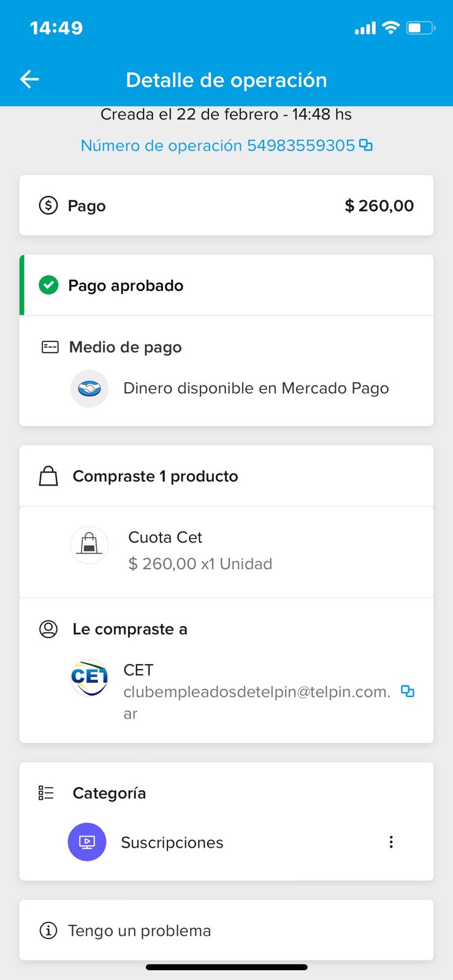Tap the CET seller logo
The image size is (453, 980).
tap(89, 677)
